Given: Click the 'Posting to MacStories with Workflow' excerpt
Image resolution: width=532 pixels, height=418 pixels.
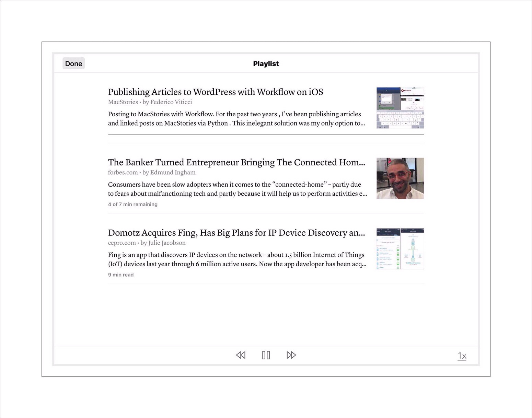Looking at the screenshot, I should tap(236, 119).
